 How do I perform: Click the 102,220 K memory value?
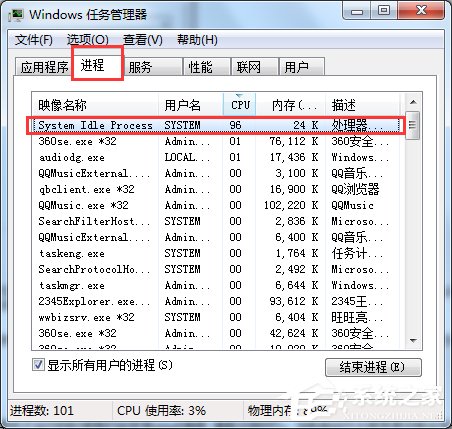(x=291, y=205)
